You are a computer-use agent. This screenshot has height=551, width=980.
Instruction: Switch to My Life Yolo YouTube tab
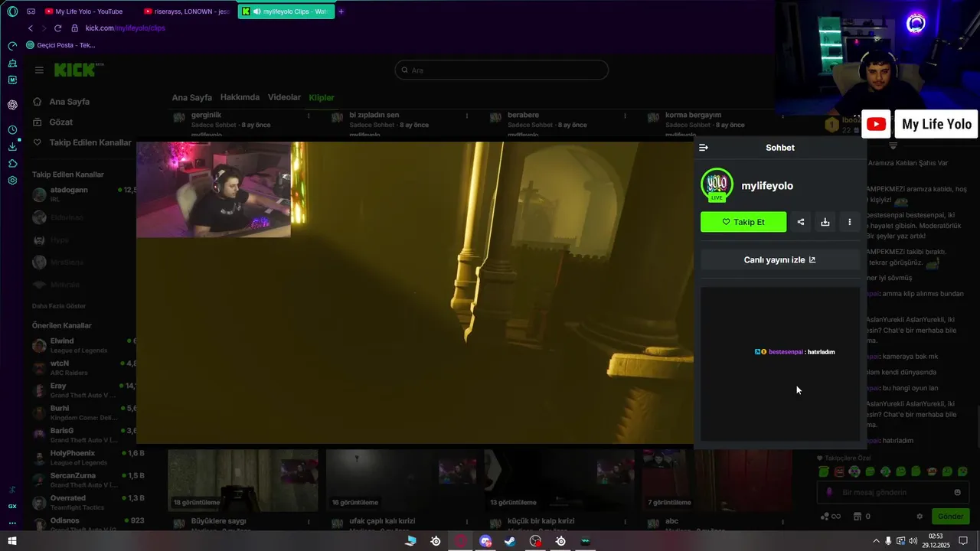tap(87, 11)
